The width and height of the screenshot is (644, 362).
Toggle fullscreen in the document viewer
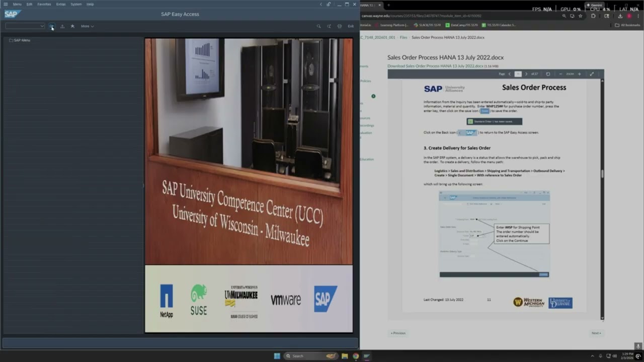(x=592, y=74)
